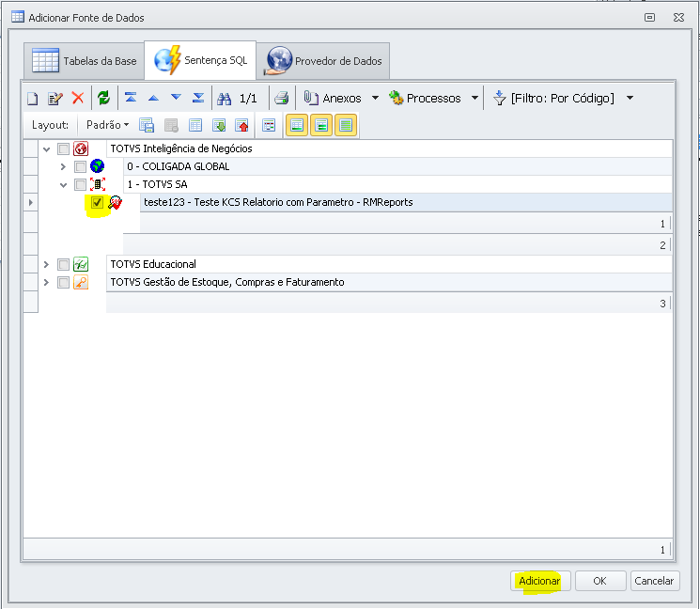The width and height of the screenshot is (700, 609).
Task: Click the plain grid layout icon
Action: (x=195, y=125)
